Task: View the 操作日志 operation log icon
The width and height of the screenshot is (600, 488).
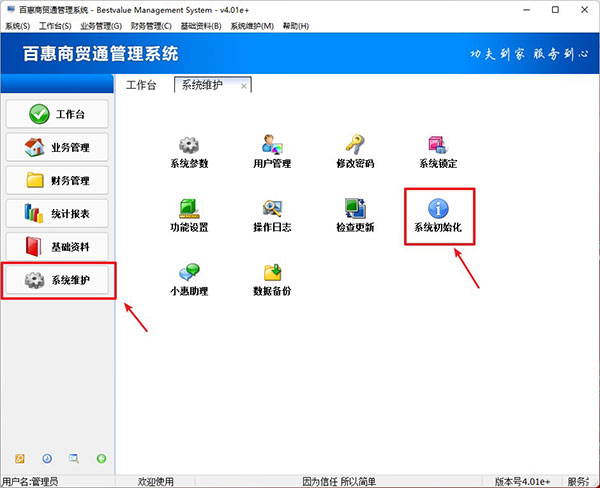Action: [272, 209]
